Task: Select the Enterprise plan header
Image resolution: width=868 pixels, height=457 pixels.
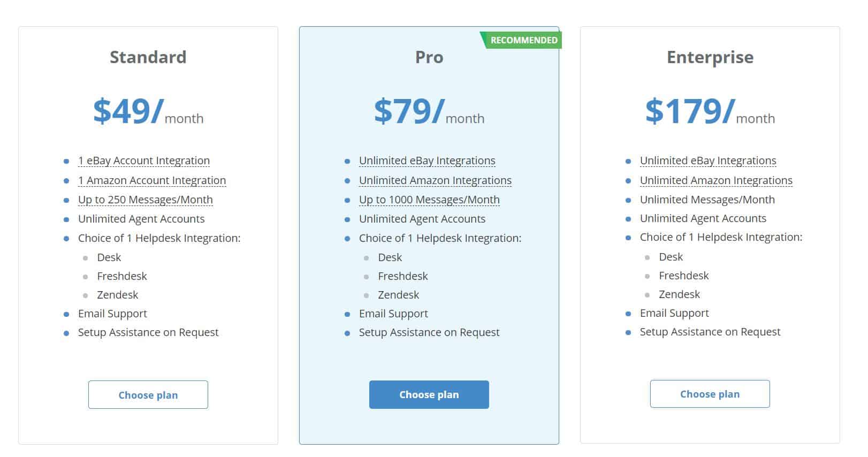Action: coord(710,57)
